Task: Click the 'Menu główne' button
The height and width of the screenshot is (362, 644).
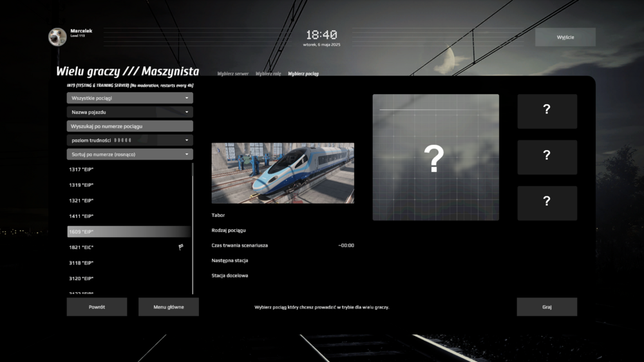Action: coord(168,307)
